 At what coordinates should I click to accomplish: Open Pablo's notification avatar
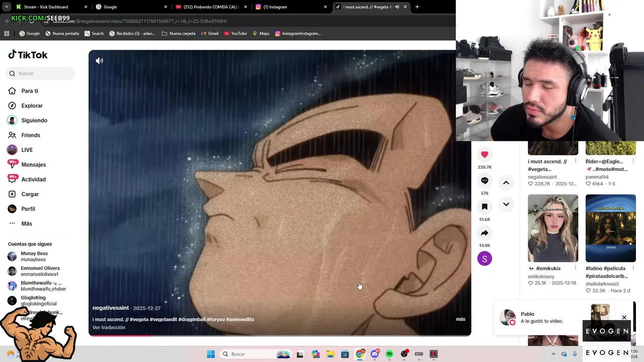coord(507,317)
